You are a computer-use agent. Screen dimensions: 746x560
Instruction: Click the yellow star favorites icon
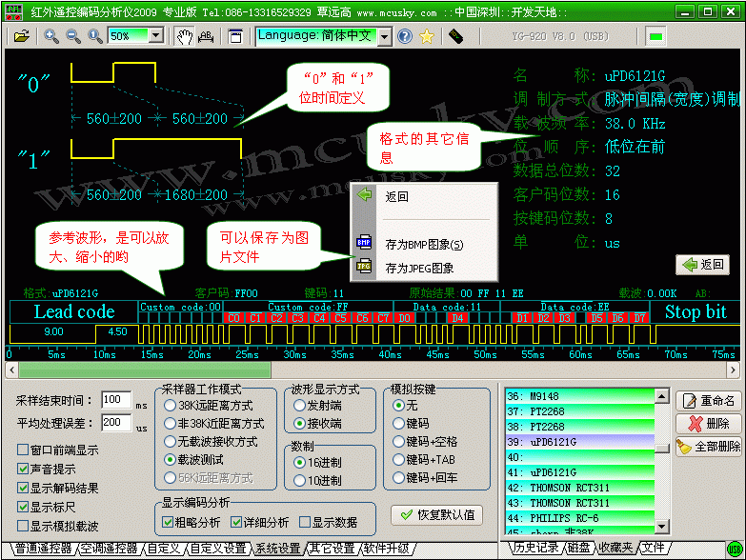(427, 36)
